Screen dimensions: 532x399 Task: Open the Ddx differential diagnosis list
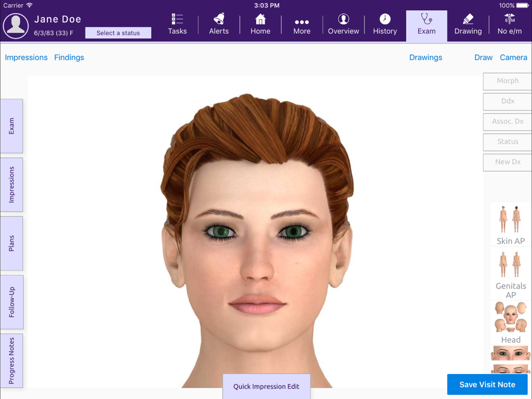pos(507,101)
